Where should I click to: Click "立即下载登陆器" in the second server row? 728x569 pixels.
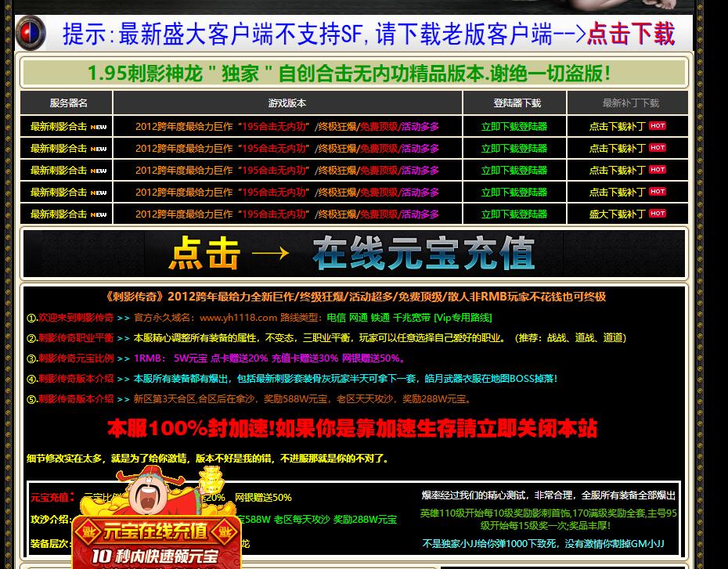click(x=514, y=149)
